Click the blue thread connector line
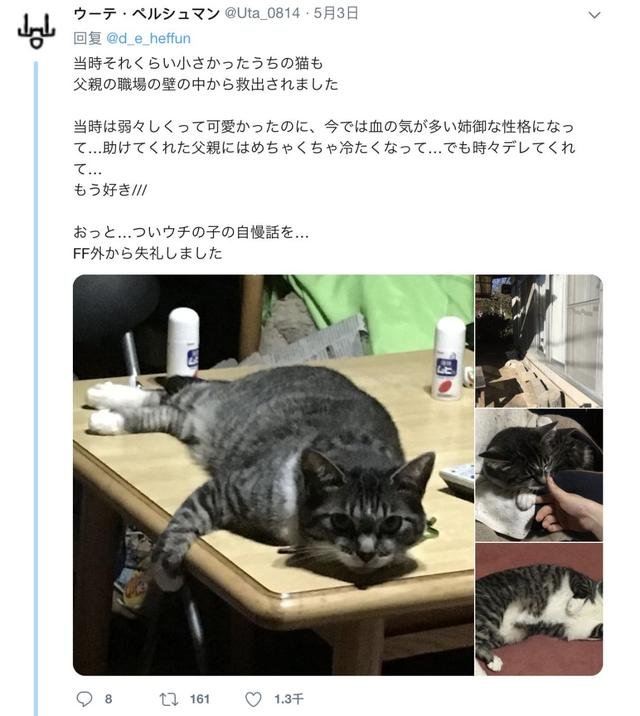Viewport: 640px width, 716px height. click(x=36, y=388)
